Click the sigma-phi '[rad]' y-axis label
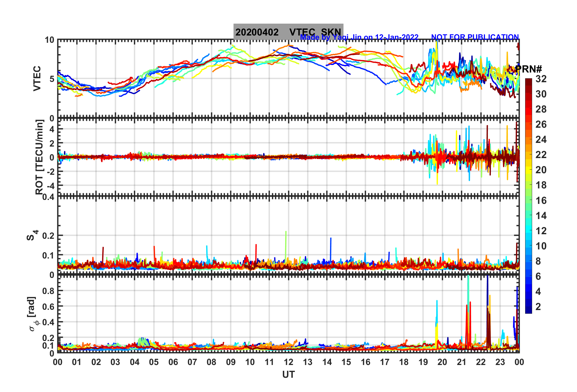 pyautogui.click(x=32, y=314)
